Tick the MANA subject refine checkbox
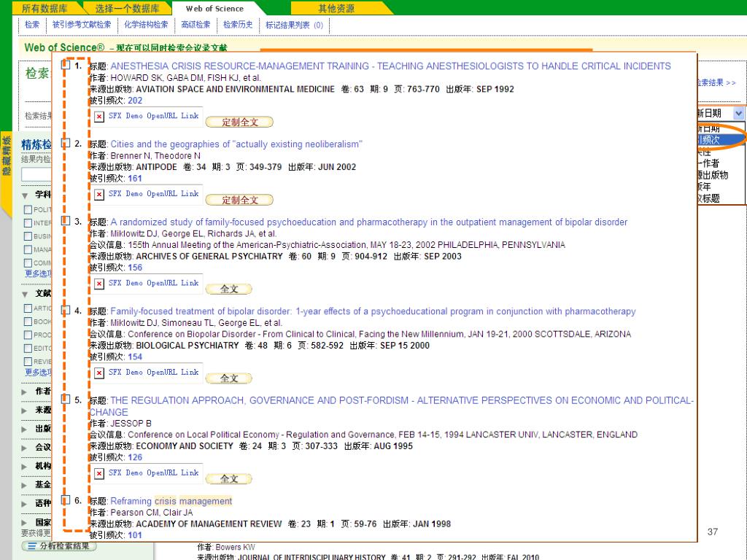 [28, 249]
